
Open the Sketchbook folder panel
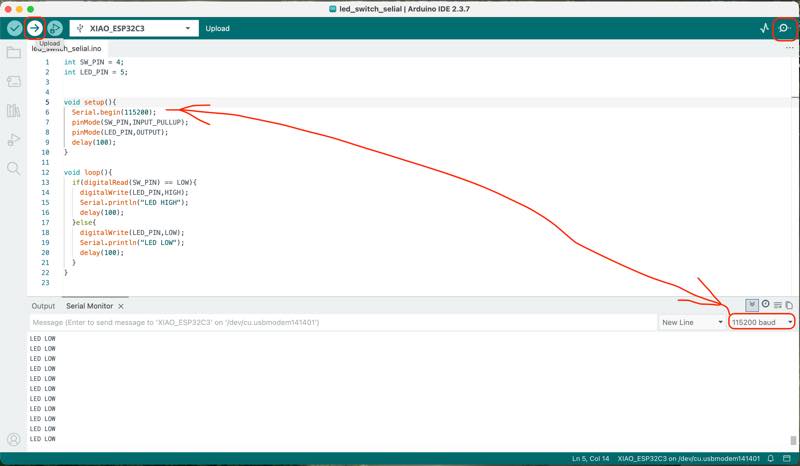(x=14, y=52)
